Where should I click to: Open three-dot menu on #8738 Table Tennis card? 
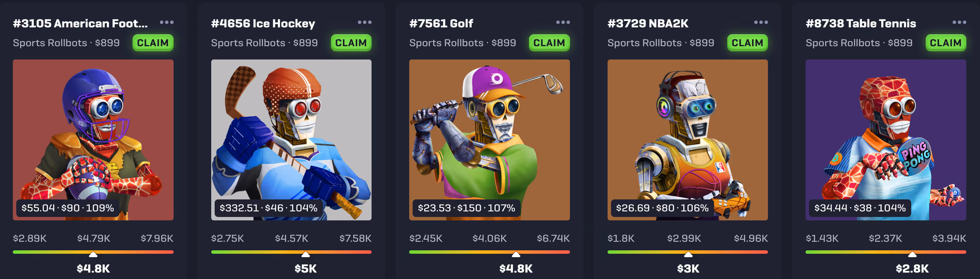(x=959, y=22)
